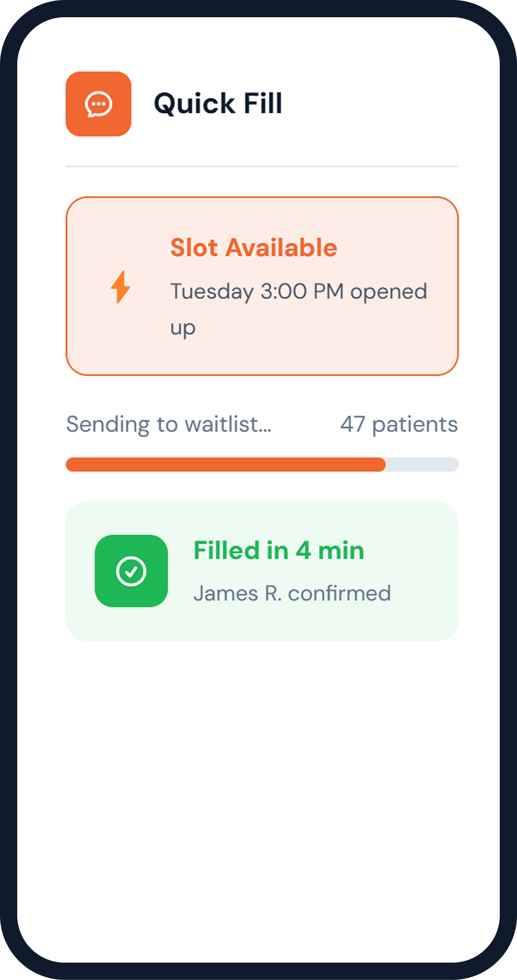Click the word "up" on the second line

click(183, 328)
